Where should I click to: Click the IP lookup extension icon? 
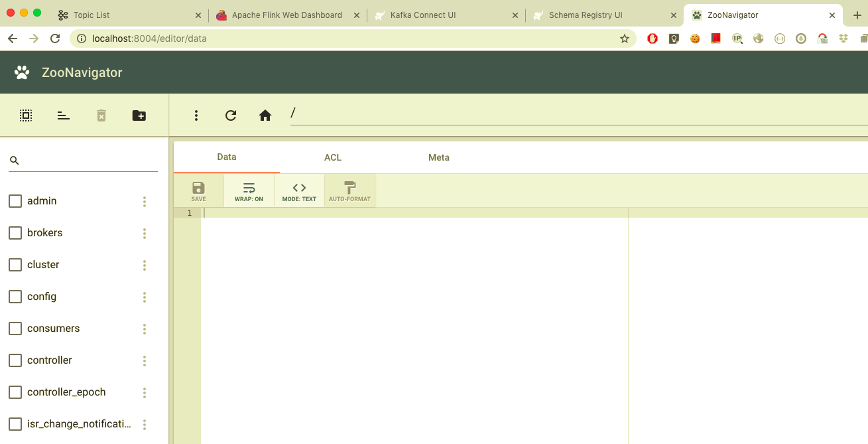point(737,38)
